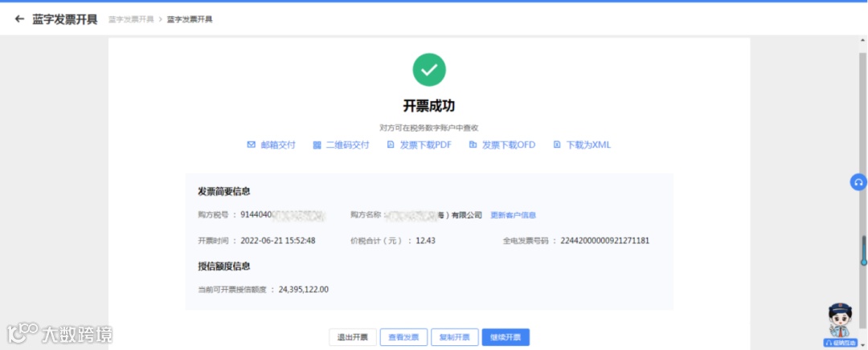Image resolution: width=868 pixels, height=350 pixels.
Task: Click the 开票成功 heading
Action: click(429, 106)
